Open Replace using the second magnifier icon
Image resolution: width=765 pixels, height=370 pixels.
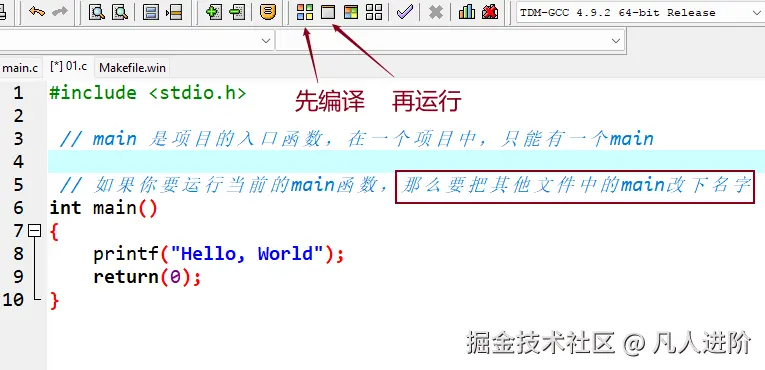click(120, 12)
